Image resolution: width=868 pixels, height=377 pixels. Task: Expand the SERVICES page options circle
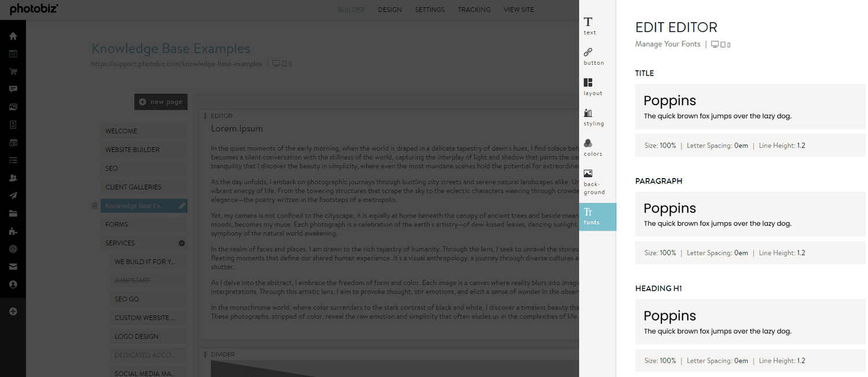tap(181, 243)
